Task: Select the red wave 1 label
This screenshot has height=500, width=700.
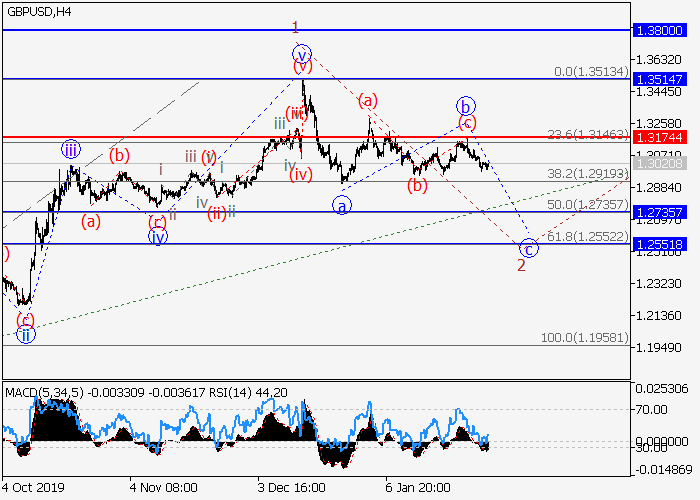Action: point(296,27)
